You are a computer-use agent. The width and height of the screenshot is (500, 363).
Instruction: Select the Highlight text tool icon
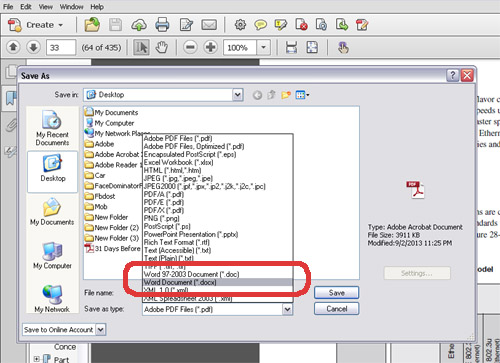[x=281, y=25]
